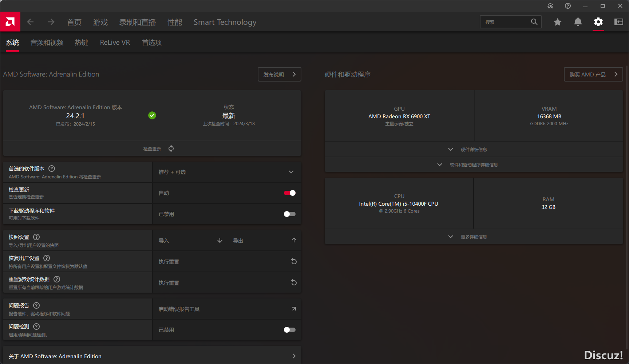629x364 pixels.
Task: Show help for 问题检测
Action: 36,327
